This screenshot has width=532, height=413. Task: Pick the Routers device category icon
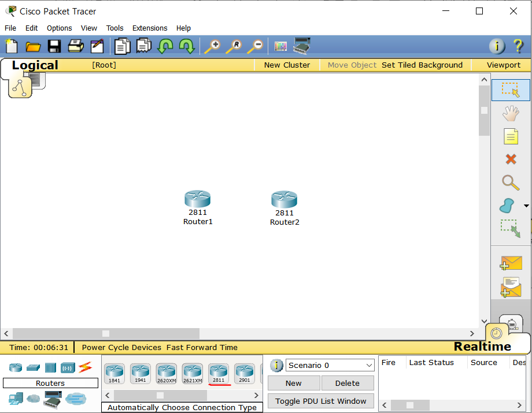point(16,367)
